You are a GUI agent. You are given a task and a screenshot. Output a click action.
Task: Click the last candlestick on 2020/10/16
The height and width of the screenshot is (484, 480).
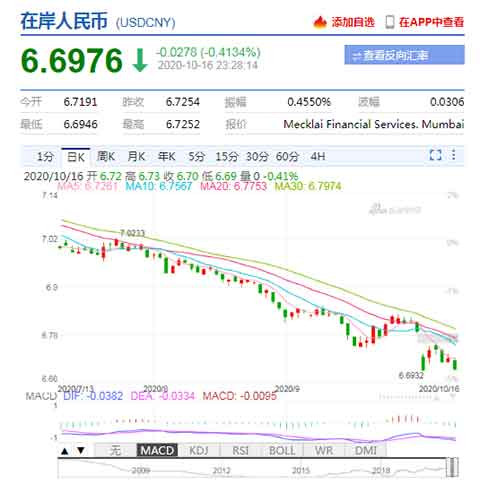pos(455,364)
